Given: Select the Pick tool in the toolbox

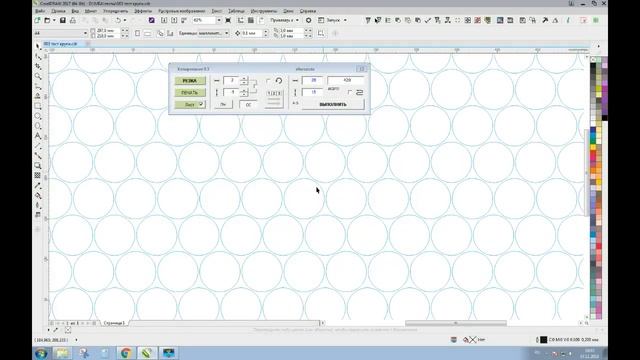Looking at the screenshot, I should tap(38, 46).
